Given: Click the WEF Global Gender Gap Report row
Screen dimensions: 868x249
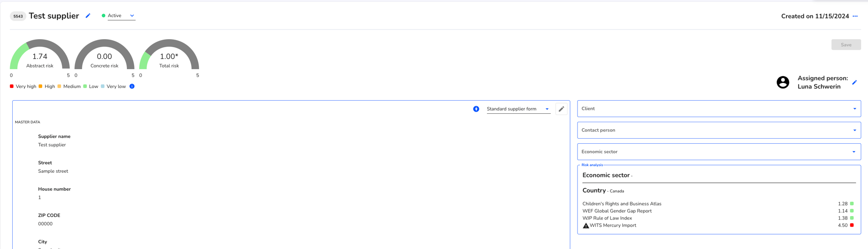Looking at the screenshot, I should 718,211.
